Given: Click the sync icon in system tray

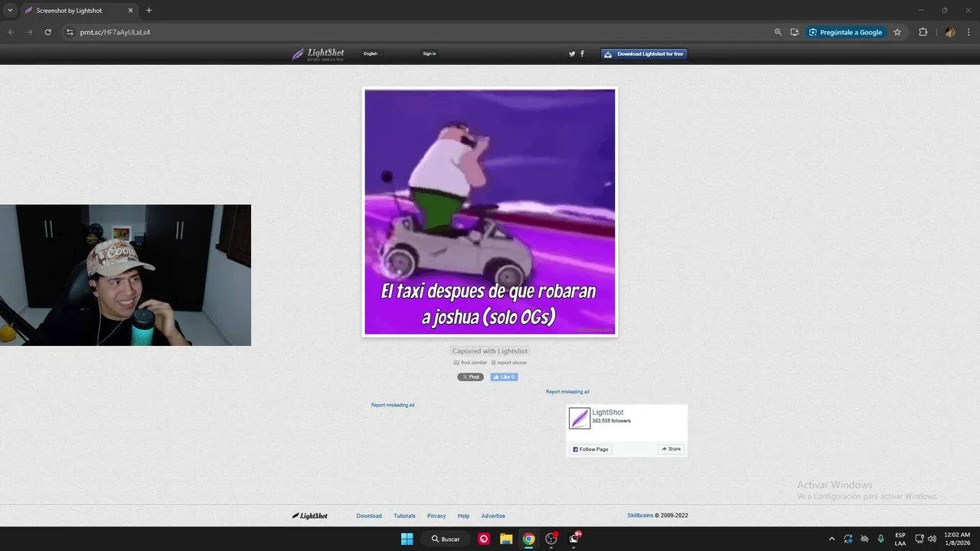Looking at the screenshot, I should (x=848, y=539).
